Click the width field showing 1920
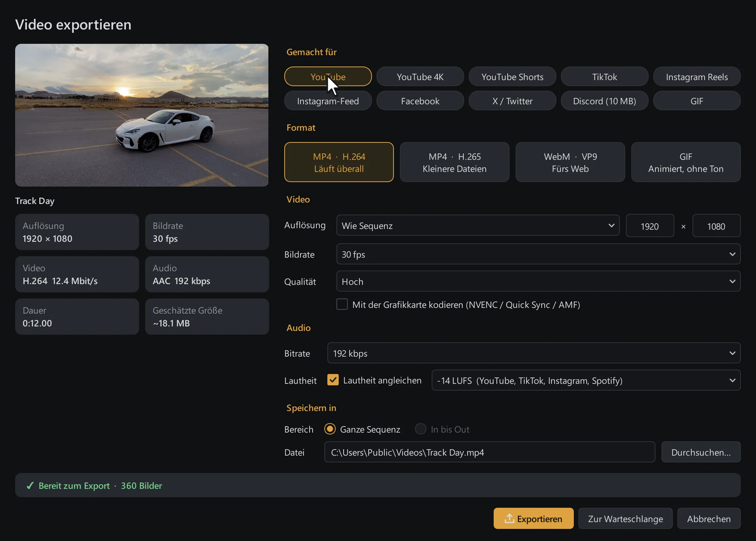Screen dimensions: 756x541 point(650,226)
